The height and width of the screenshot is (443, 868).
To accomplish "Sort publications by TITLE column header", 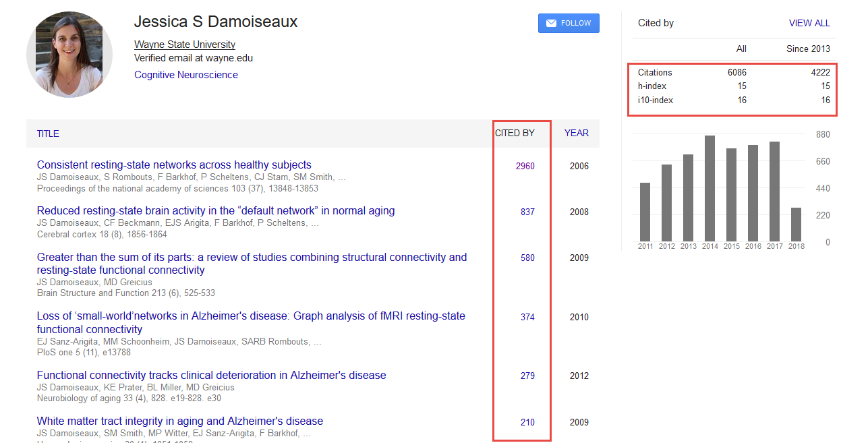I will 48,134.
